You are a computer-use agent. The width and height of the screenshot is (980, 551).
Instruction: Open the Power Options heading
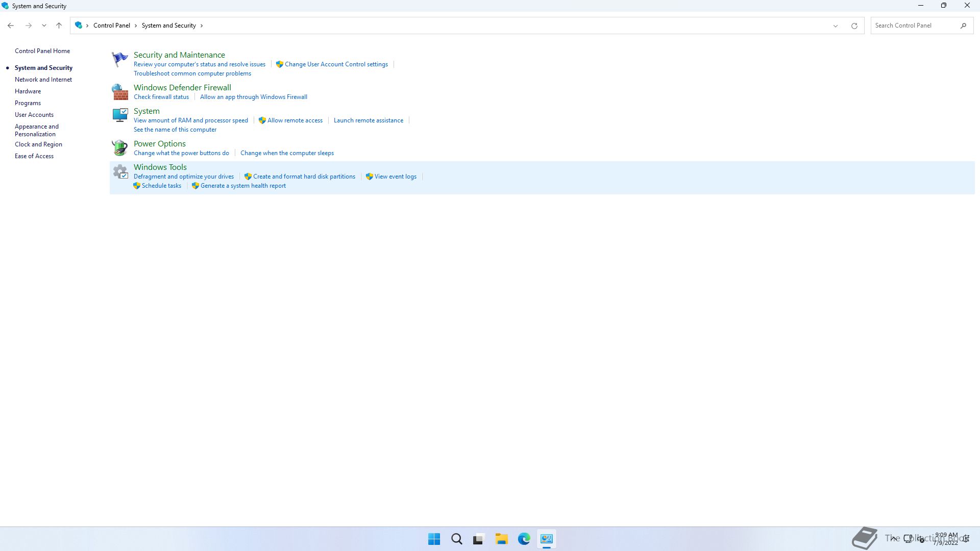click(x=160, y=143)
